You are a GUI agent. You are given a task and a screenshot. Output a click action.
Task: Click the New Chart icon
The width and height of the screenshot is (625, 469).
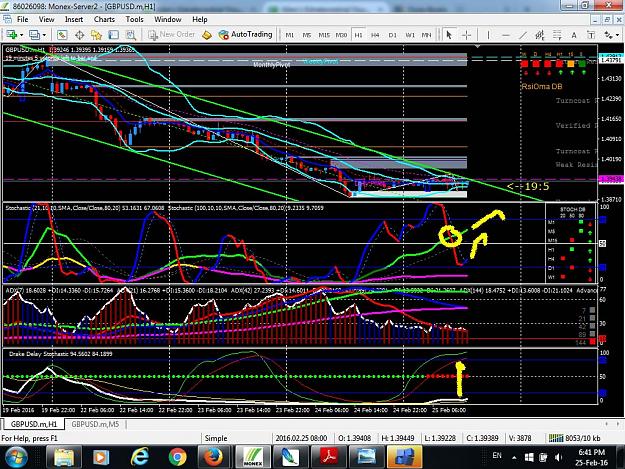[x=11, y=35]
